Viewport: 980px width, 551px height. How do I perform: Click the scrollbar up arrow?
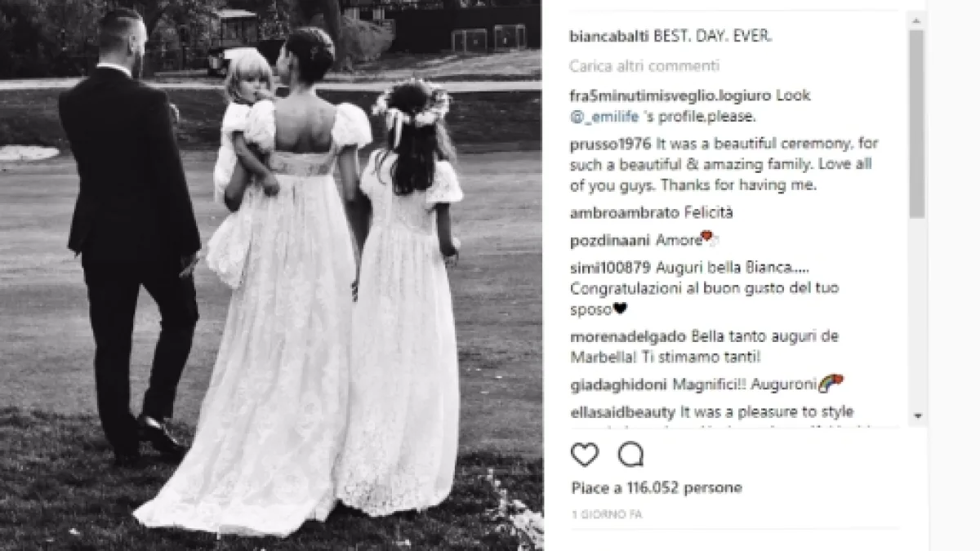917,20
